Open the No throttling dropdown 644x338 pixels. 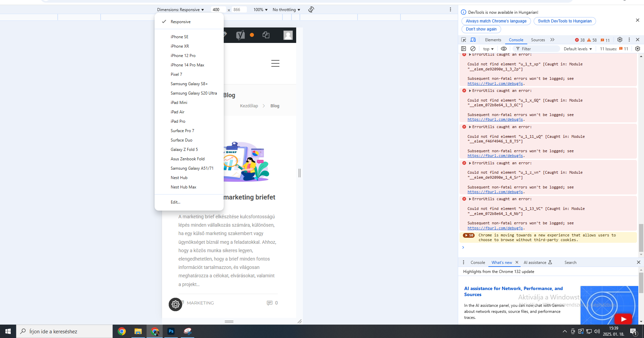pos(286,10)
